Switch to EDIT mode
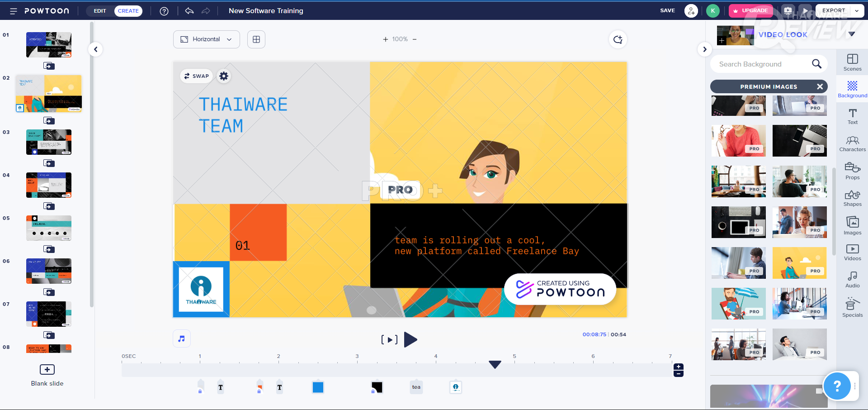868x410 pixels. [x=100, y=11]
